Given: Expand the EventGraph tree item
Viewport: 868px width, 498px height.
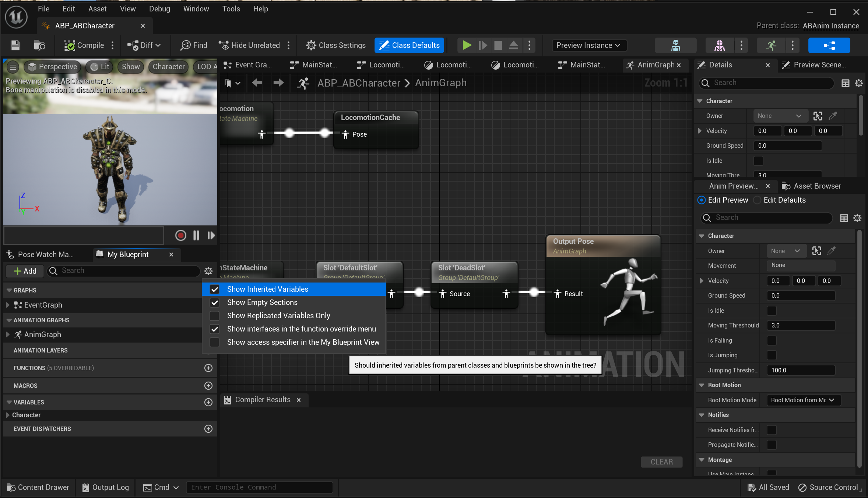Looking at the screenshot, I should 8,305.
